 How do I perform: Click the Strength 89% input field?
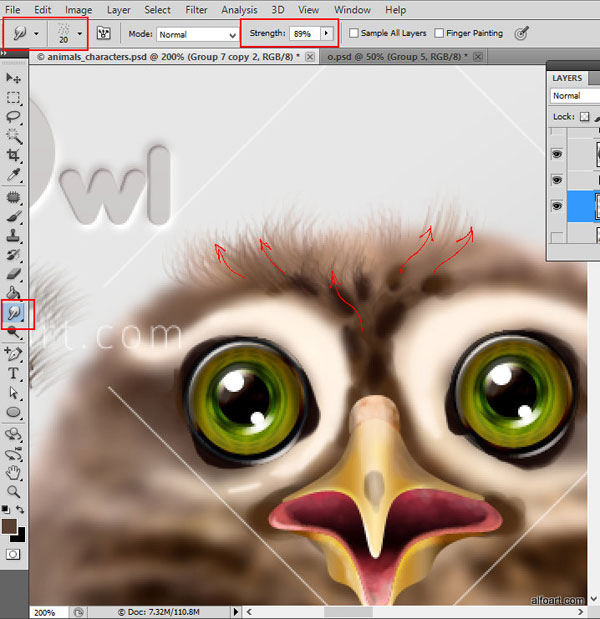coord(304,34)
